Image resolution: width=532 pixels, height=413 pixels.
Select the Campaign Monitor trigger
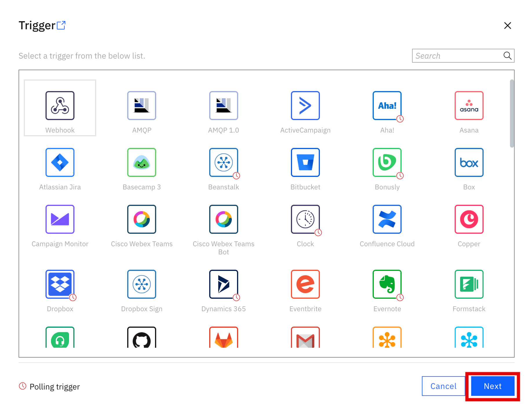click(x=60, y=219)
